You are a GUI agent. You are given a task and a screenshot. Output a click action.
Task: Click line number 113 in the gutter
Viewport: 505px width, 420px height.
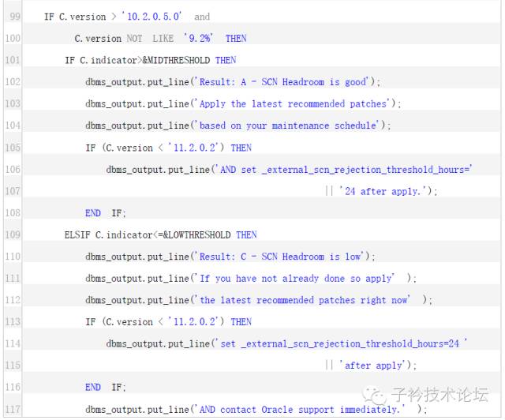coord(13,321)
